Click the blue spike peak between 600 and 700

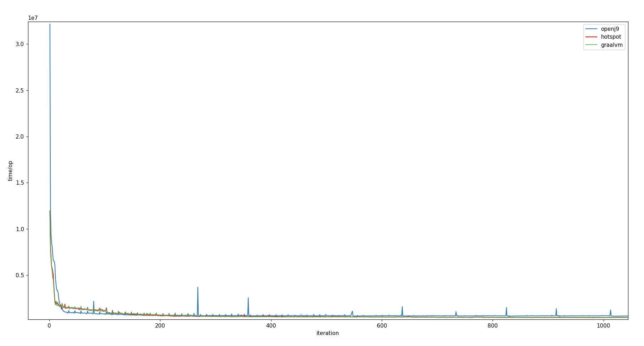point(402,307)
